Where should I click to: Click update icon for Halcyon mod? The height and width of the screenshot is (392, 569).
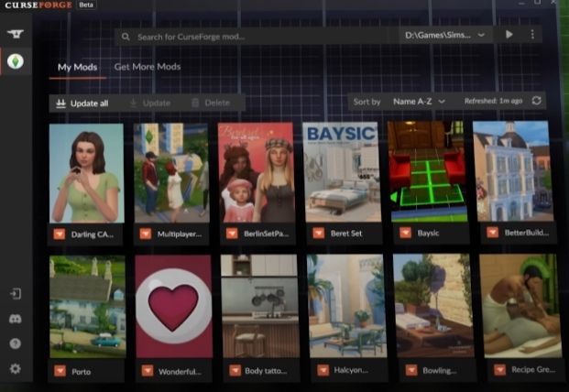tap(323, 370)
